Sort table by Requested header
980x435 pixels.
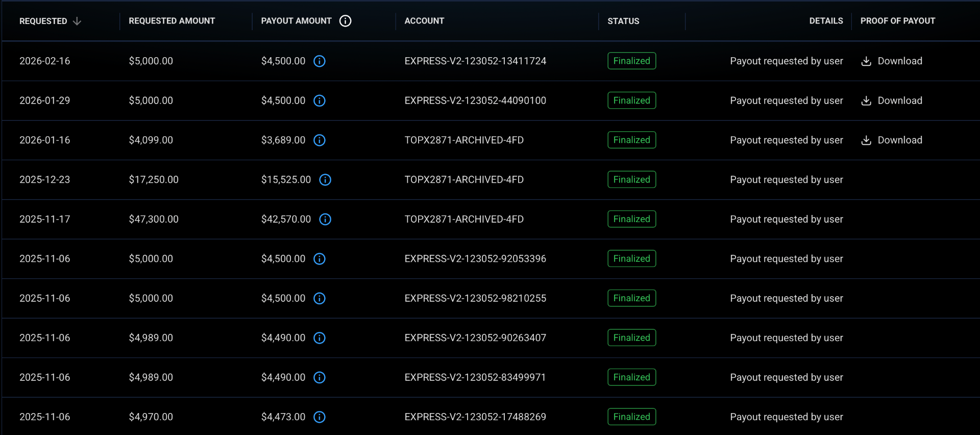tap(43, 21)
